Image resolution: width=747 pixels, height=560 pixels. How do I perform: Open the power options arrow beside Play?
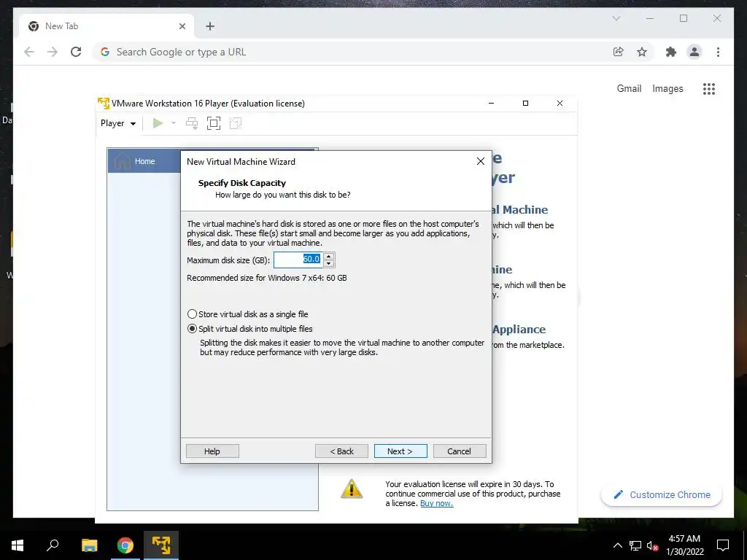[174, 123]
